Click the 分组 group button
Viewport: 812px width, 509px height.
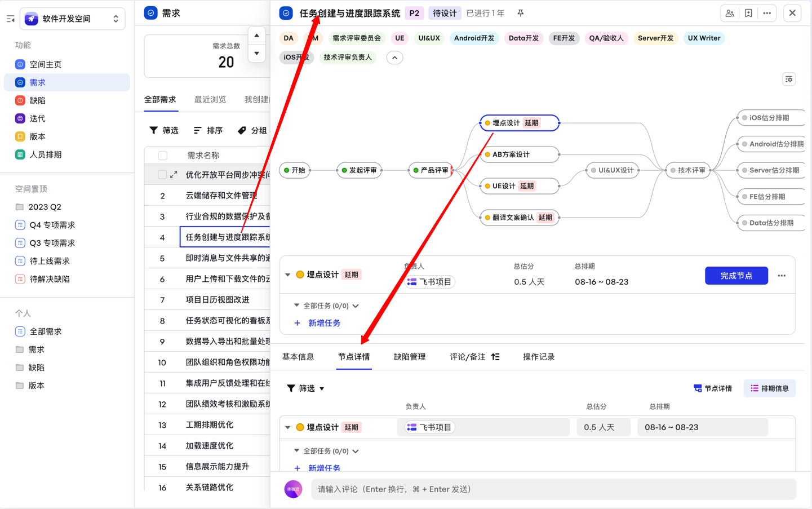[x=252, y=130]
